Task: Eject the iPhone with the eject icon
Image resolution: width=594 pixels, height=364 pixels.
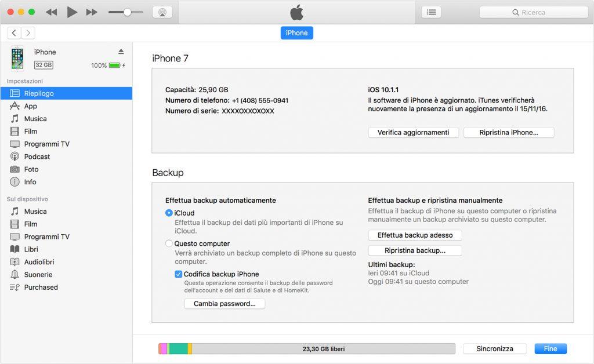Action: (121, 52)
